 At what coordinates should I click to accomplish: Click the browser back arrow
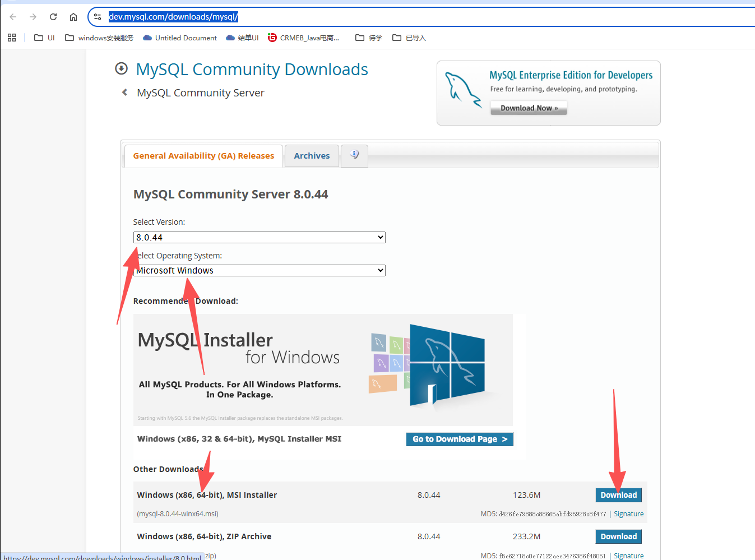pos(13,17)
